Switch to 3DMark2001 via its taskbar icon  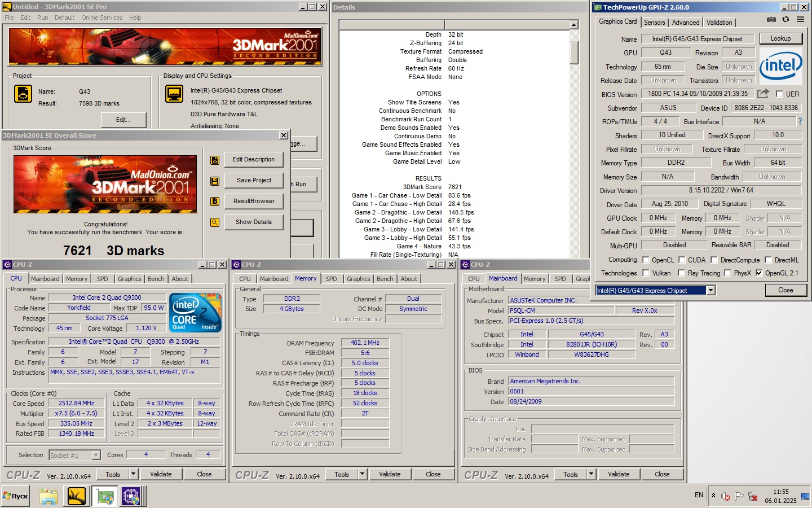(x=77, y=496)
